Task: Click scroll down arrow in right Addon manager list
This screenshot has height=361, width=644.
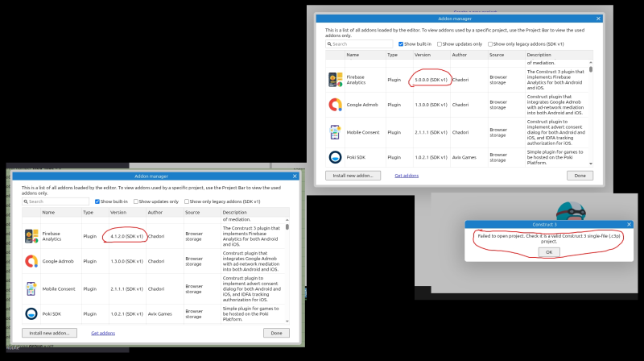Action: click(x=591, y=164)
